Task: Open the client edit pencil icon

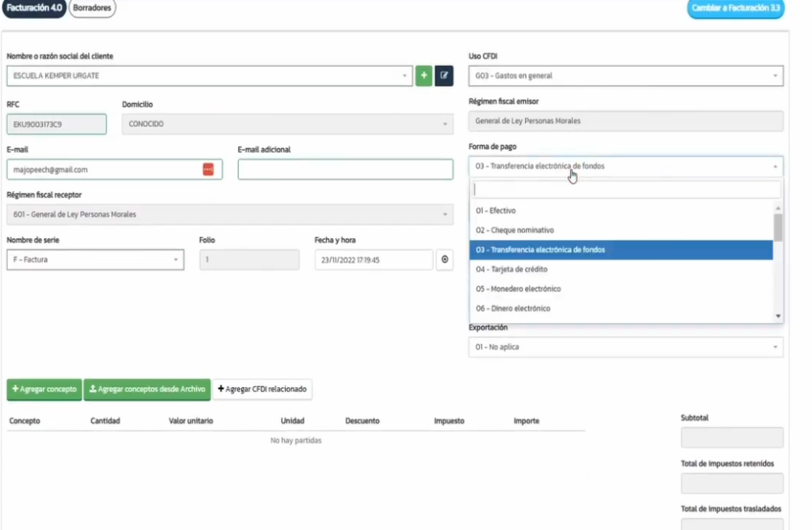Action: click(444, 75)
